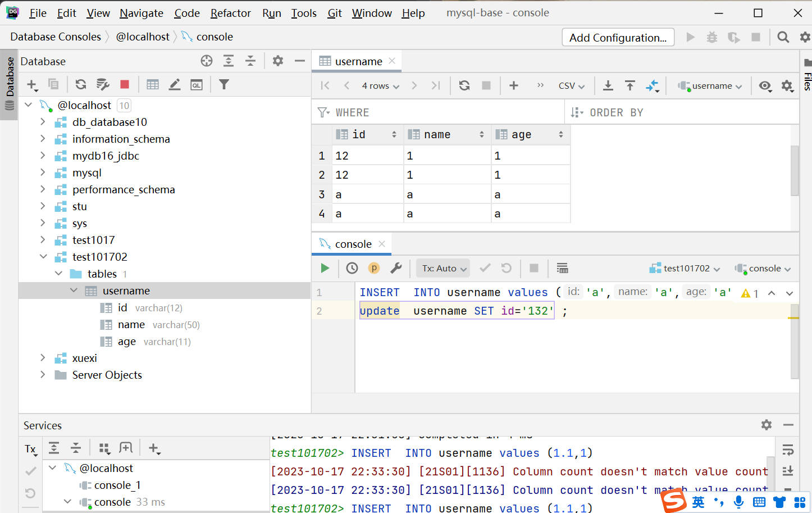
Task: Click the ORDER BY field
Action: (682, 112)
